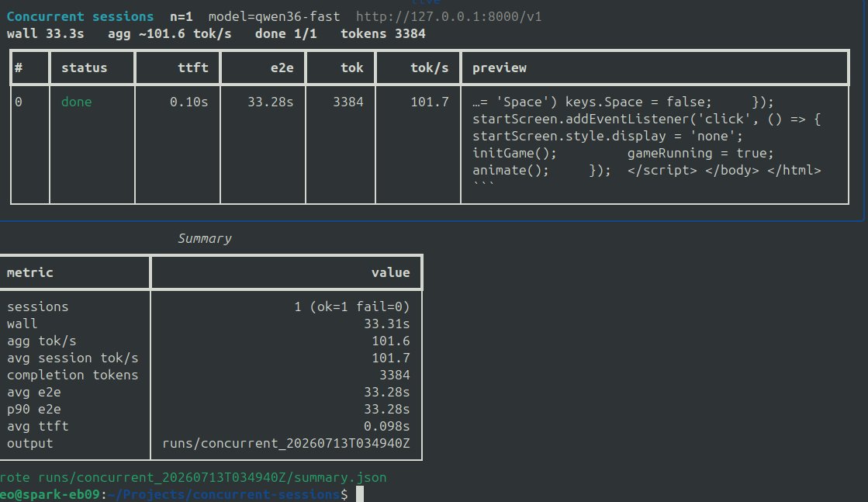Click the 'preview' column header
Image resolution: width=868 pixels, height=502 pixels.
[500, 68]
